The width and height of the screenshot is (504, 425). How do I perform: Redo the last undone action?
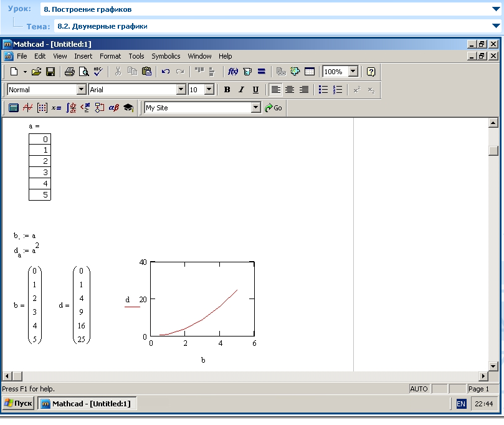pyautogui.click(x=180, y=72)
